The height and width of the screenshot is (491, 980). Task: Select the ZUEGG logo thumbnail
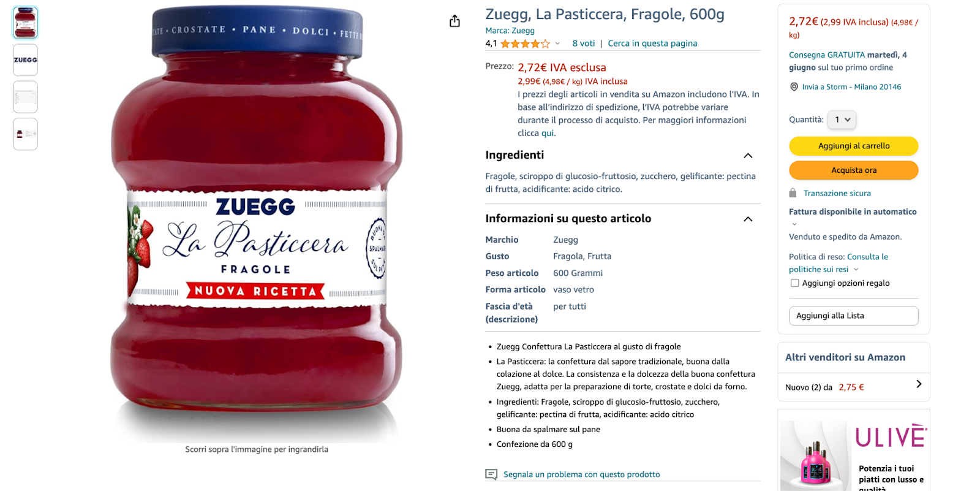pos(25,60)
